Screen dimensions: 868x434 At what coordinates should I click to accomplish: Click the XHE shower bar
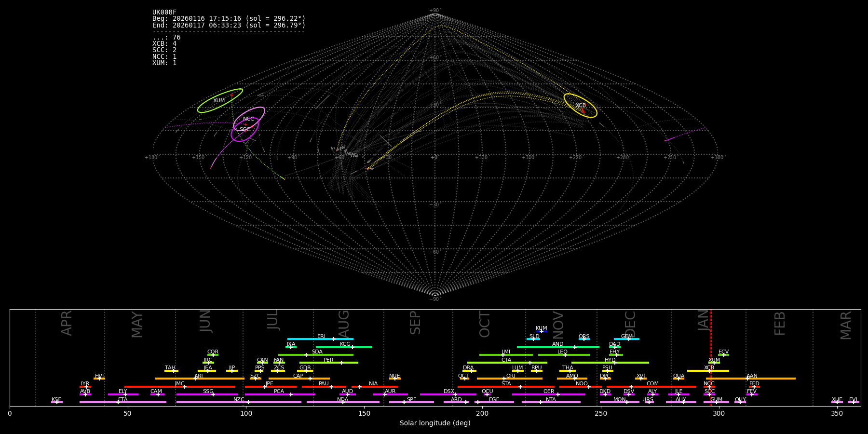837,402
